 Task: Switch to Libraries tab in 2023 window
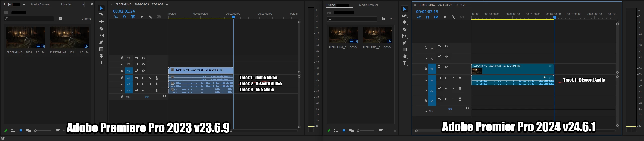[x=66, y=4]
